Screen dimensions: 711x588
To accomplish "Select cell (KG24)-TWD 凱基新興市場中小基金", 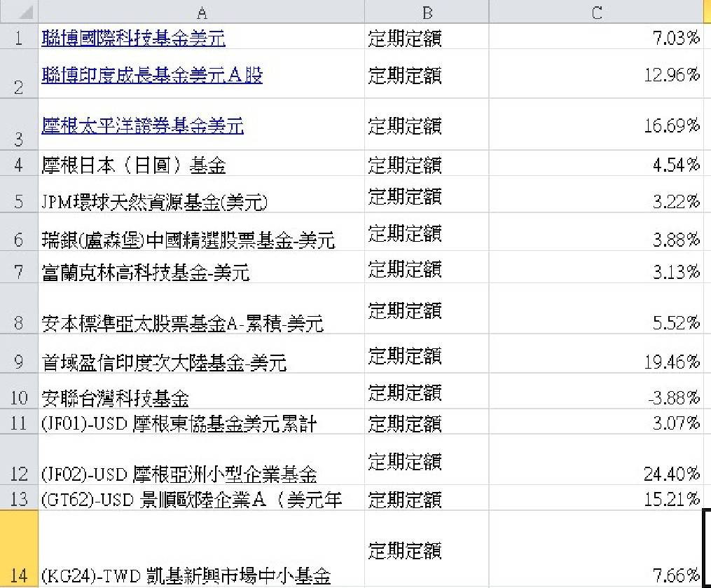I will pyautogui.click(x=201, y=549).
